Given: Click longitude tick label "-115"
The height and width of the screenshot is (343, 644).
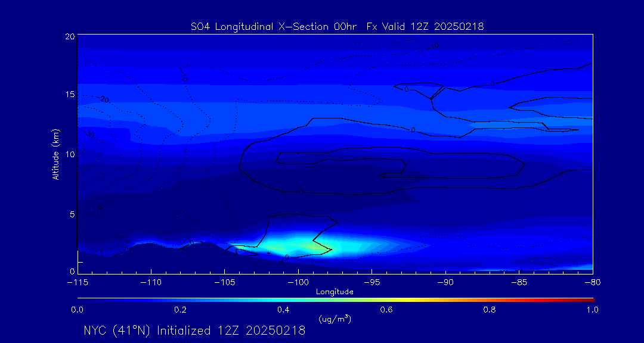Looking at the screenshot, I should (78, 283).
